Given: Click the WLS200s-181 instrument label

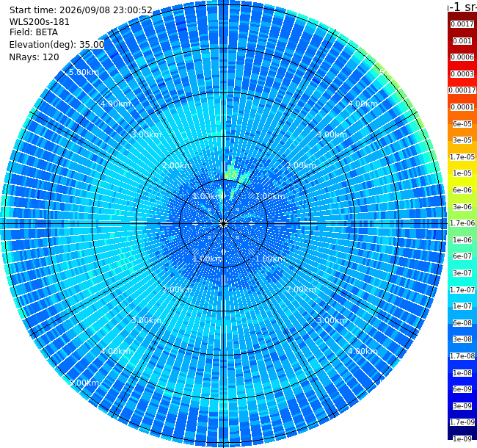Looking at the screenshot, I should click(39, 22).
